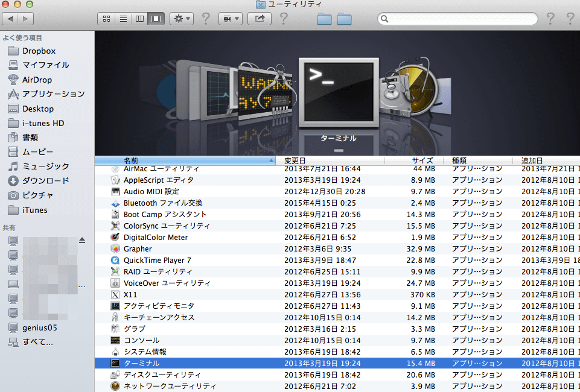
Task: Click the Share toolbar button
Action: [x=260, y=19]
